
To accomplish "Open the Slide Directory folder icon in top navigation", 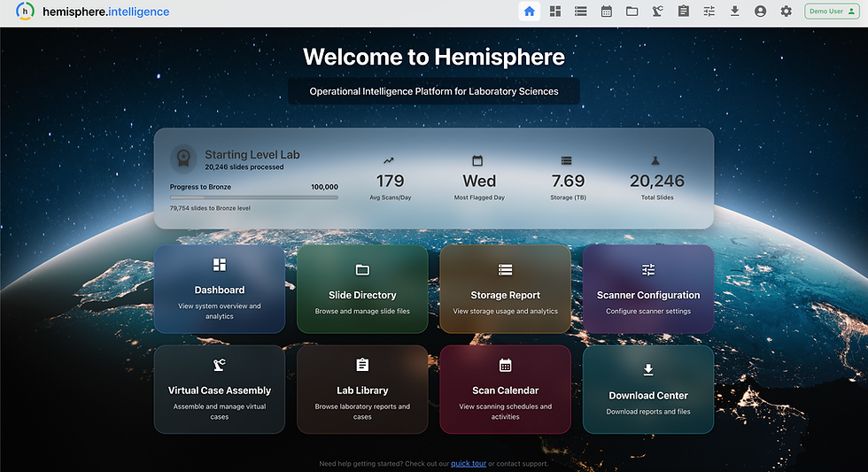I will pos(632,11).
